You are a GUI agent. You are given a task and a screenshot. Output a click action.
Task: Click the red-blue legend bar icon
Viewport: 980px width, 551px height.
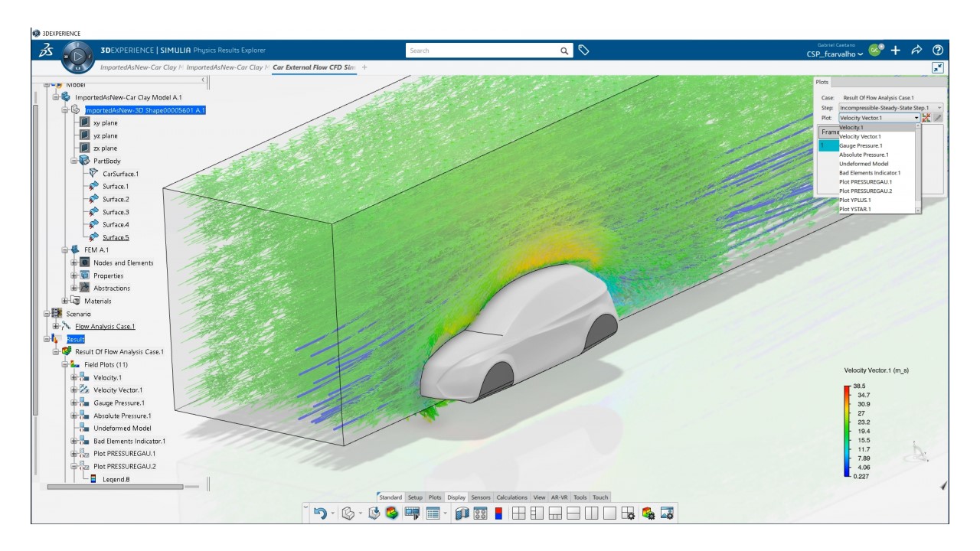[x=498, y=514]
